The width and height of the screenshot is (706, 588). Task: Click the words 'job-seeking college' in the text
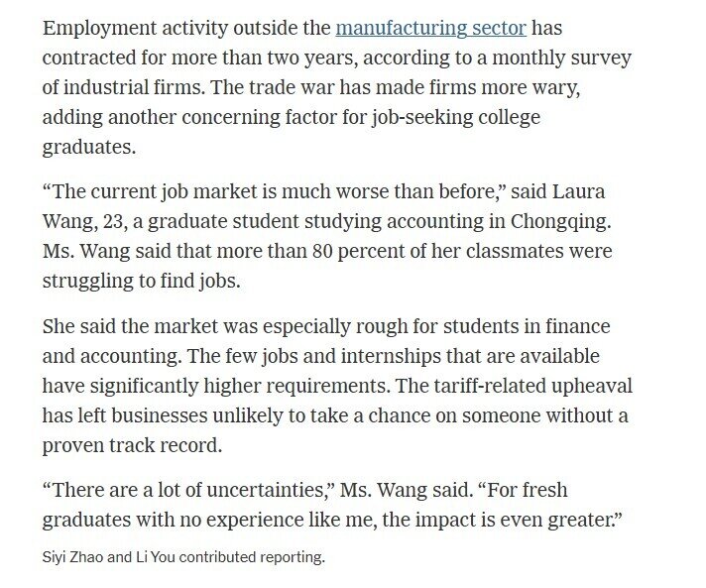tap(455, 118)
